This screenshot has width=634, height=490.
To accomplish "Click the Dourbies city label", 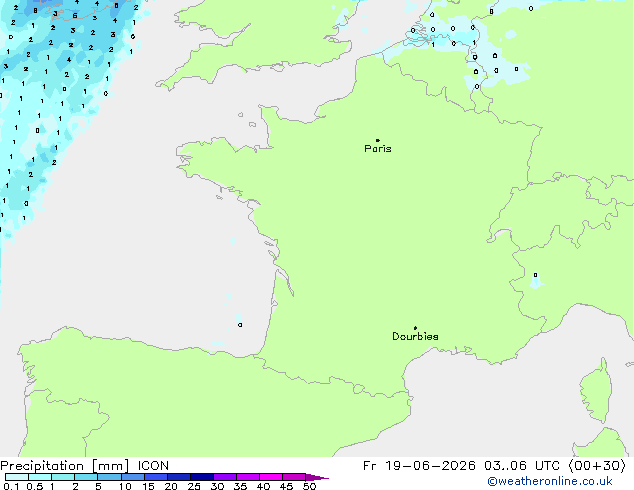I will coord(415,336).
